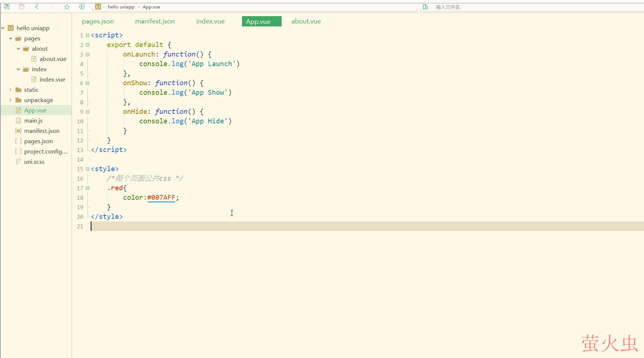The image size is (644, 358).
Task: Expand the unpackage folder chevron
Action: [11, 100]
